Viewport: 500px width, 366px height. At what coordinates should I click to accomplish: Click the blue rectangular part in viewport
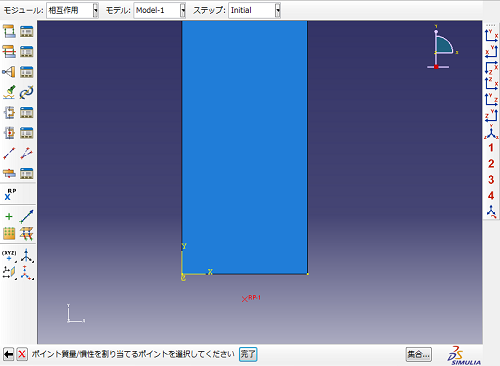tap(245, 147)
